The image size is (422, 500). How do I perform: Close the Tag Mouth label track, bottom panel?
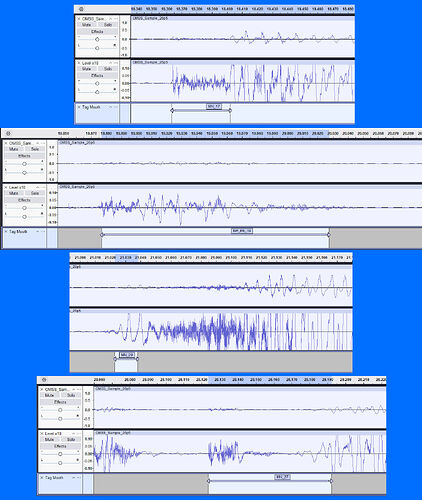pyautogui.click(x=42, y=478)
